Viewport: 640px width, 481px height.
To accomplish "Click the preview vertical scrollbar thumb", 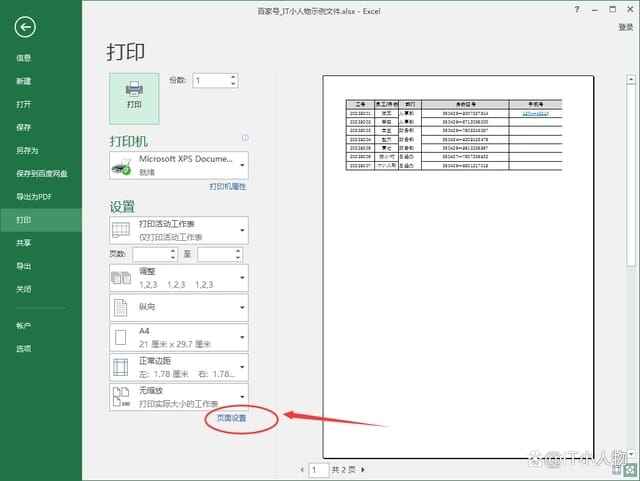I will click(x=631, y=175).
